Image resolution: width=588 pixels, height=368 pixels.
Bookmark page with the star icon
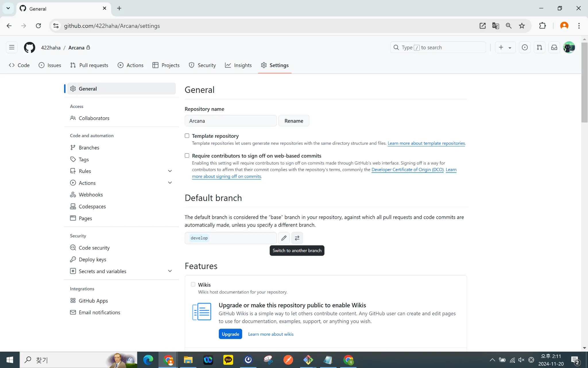(x=522, y=26)
